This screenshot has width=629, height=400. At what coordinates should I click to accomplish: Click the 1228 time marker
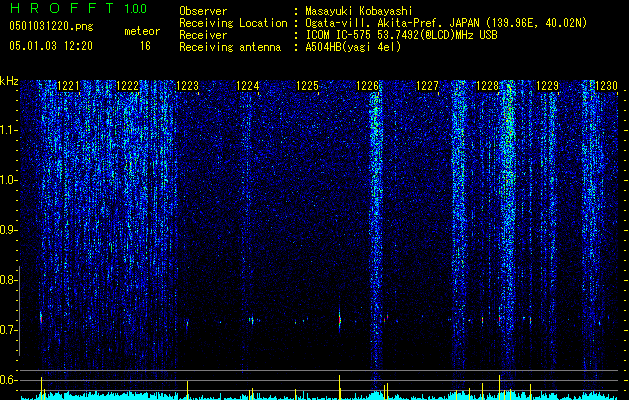click(x=487, y=86)
